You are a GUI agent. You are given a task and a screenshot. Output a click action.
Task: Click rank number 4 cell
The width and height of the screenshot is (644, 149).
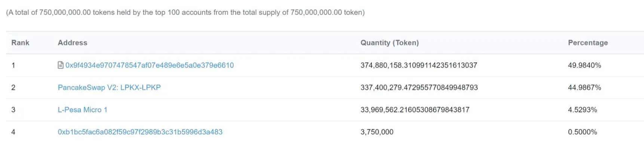click(x=13, y=132)
